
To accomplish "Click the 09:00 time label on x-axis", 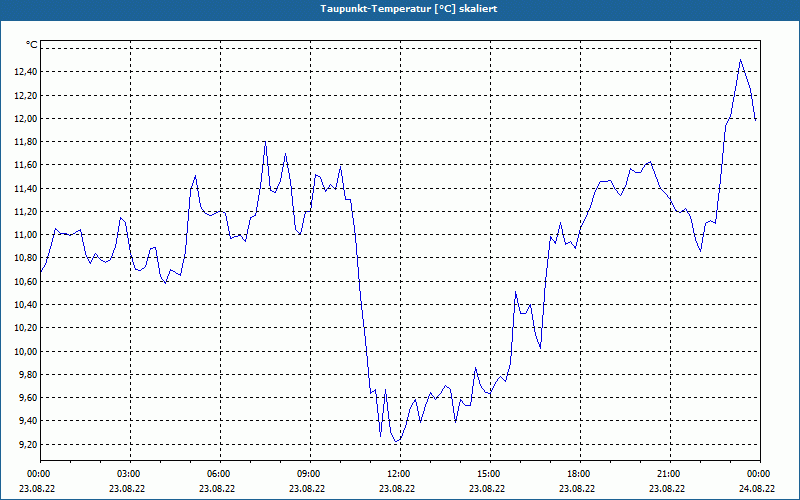I will pos(310,474).
